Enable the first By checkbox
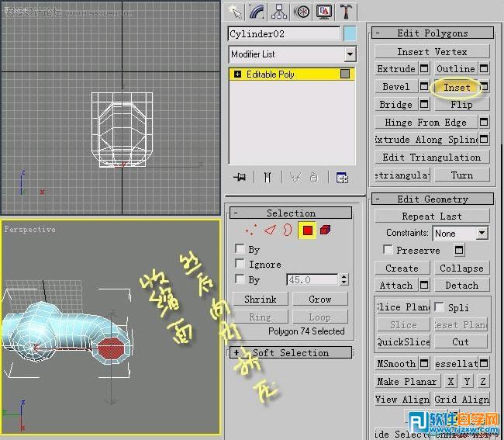 click(240, 248)
